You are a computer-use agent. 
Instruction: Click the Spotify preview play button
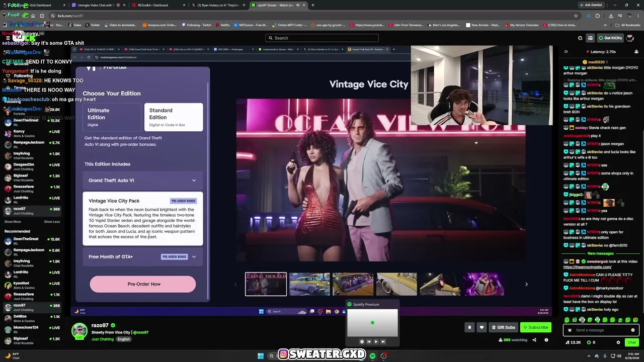click(x=375, y=341)
